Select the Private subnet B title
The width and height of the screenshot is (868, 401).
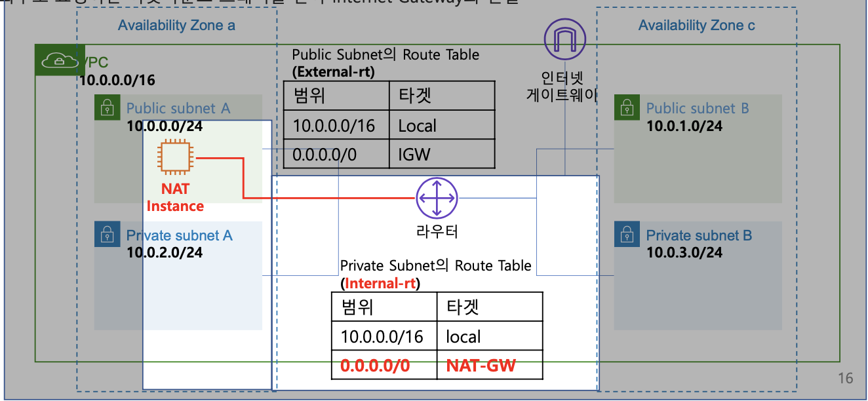[699, 235]
